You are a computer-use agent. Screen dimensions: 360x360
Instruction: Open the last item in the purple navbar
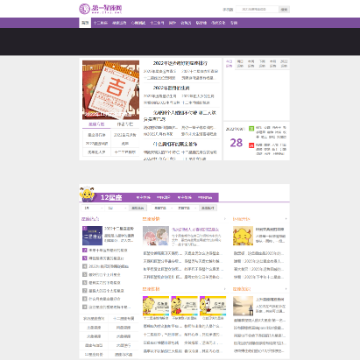point(234,23)
